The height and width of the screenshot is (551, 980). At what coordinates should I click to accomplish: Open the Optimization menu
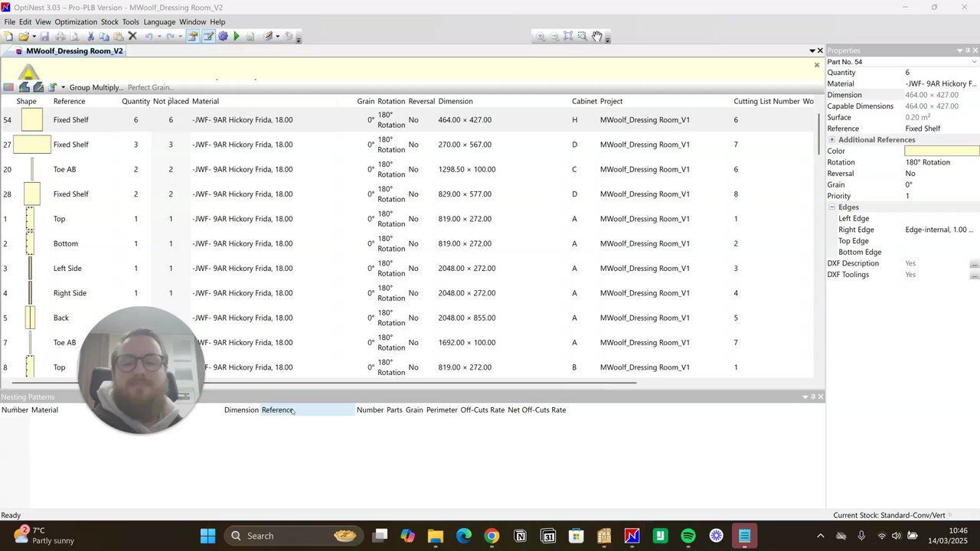(76, 22)
